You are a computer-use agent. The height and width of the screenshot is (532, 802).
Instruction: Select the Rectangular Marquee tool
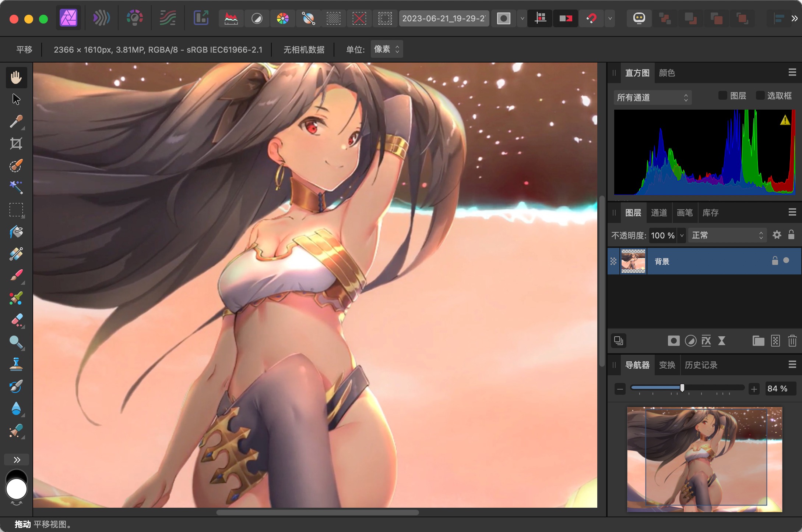(16, 210)
